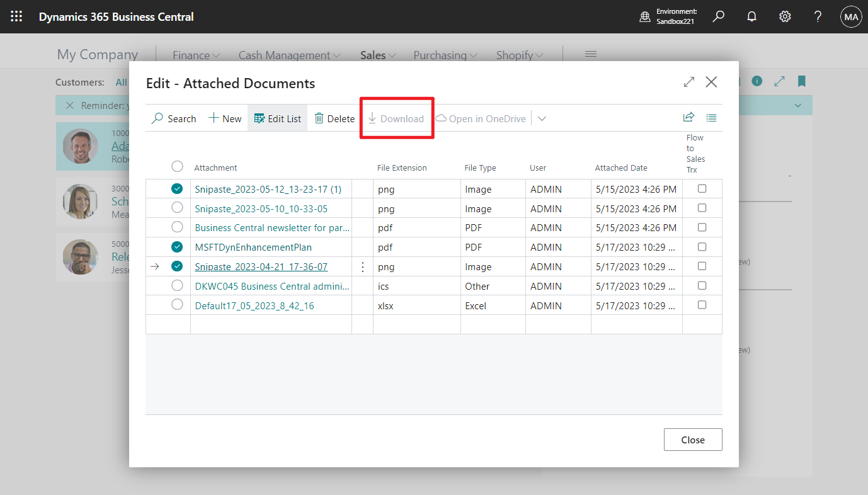
Task: Open the Business Central settings gear
Action: click(784, 16)
